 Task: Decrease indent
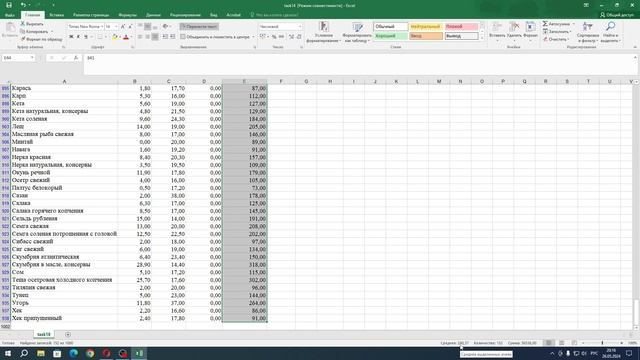pyautogui.click(x=165, y=37)
